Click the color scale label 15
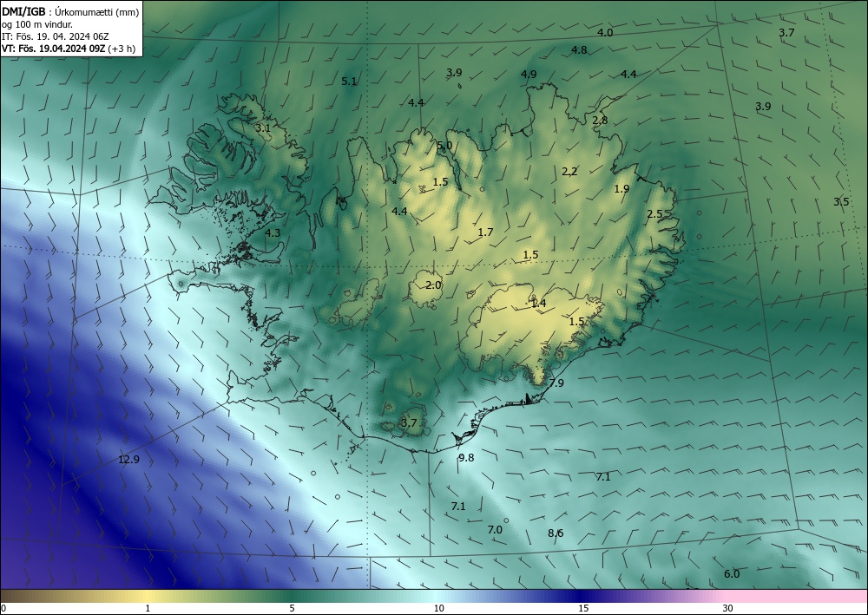The width and height of the screenshot is (868, 615). (583, 609)
